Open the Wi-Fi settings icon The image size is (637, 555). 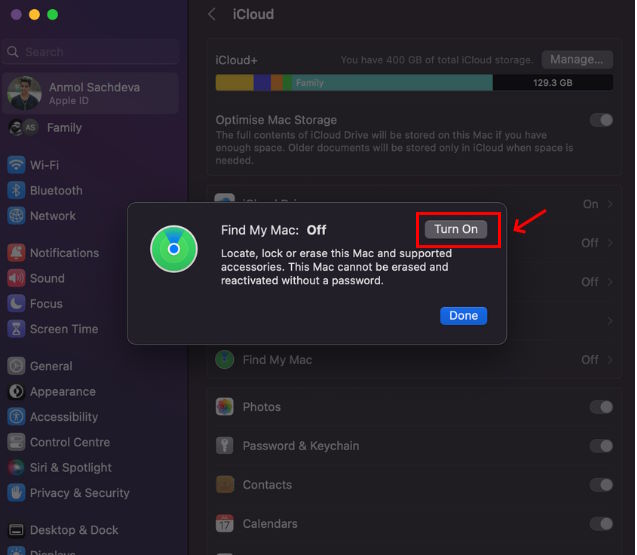[x=16, y=165]
